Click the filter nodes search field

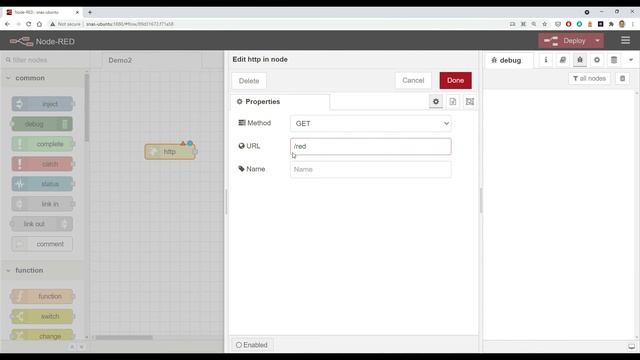45,60
